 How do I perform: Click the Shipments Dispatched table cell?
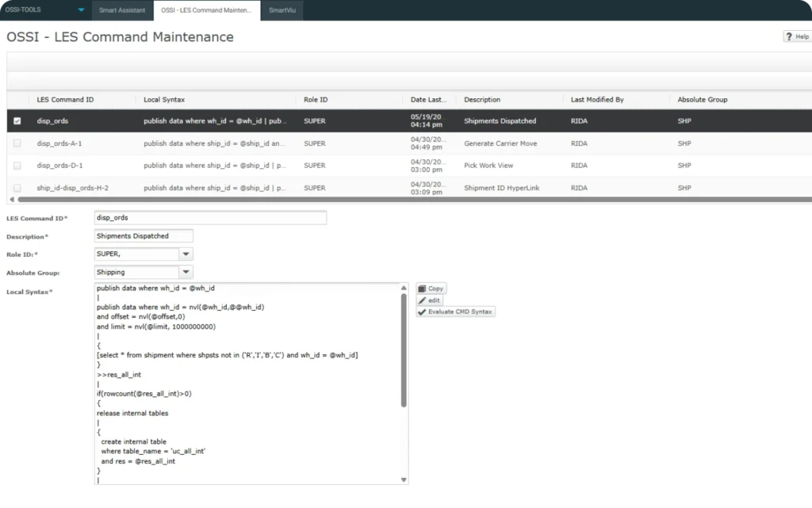(x=500, y=121)
